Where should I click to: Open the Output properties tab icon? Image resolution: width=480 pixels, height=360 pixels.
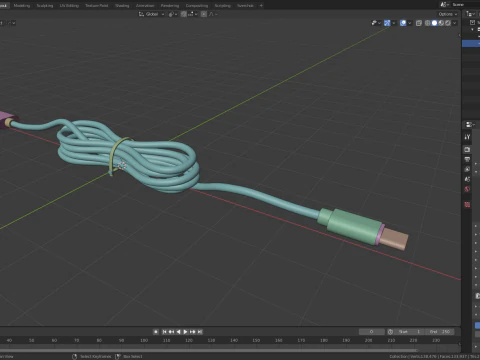tap(467, 159)
